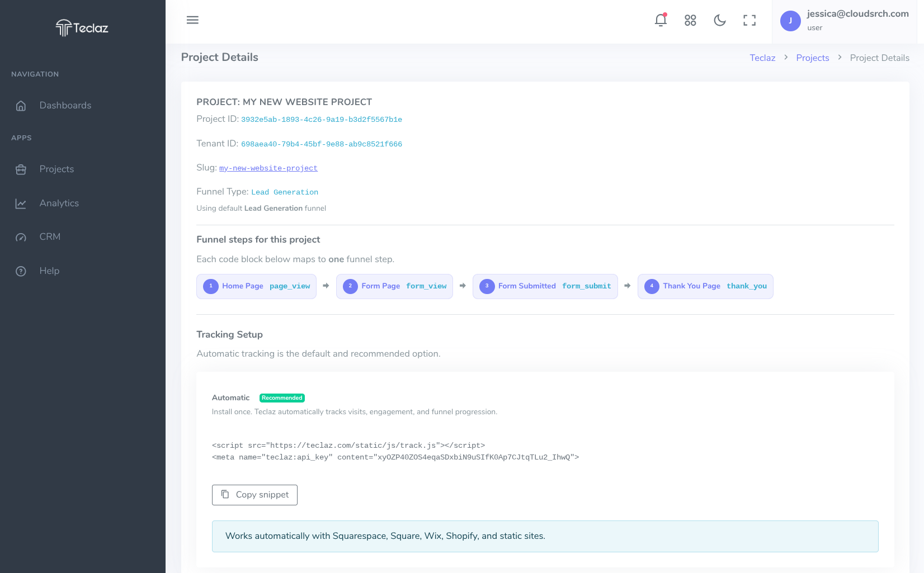Click the Teclaz logo

81,27
